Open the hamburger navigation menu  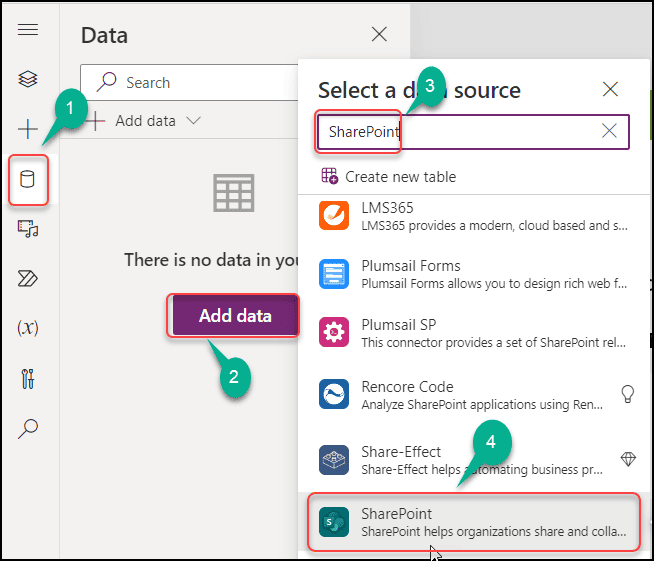click(x=28, y=30)
